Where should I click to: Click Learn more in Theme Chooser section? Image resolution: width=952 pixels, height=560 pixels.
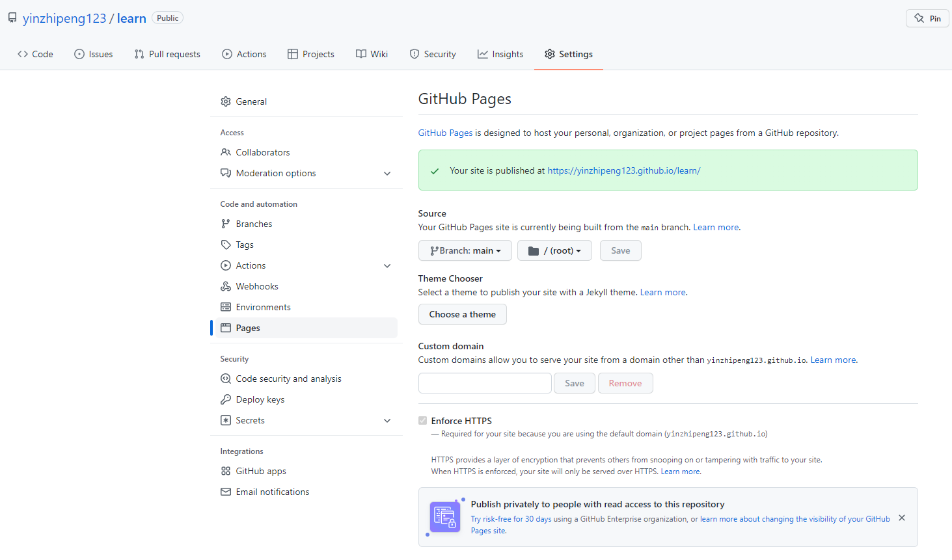tap(663, 292)
